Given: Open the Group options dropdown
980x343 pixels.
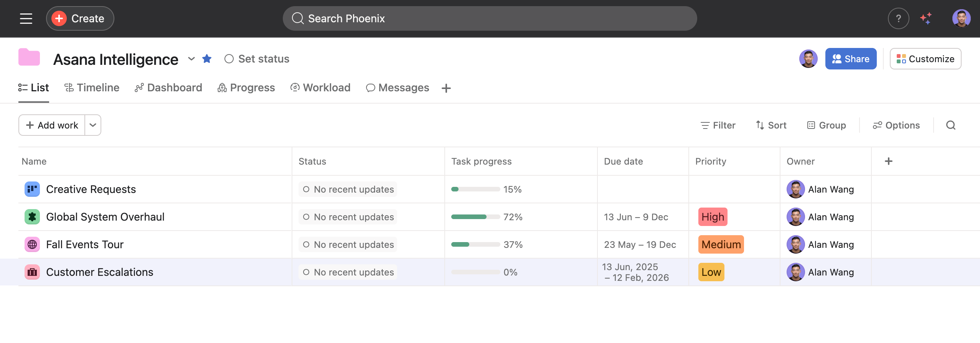Looking at the screenshot, I should (x=827, y=125).
